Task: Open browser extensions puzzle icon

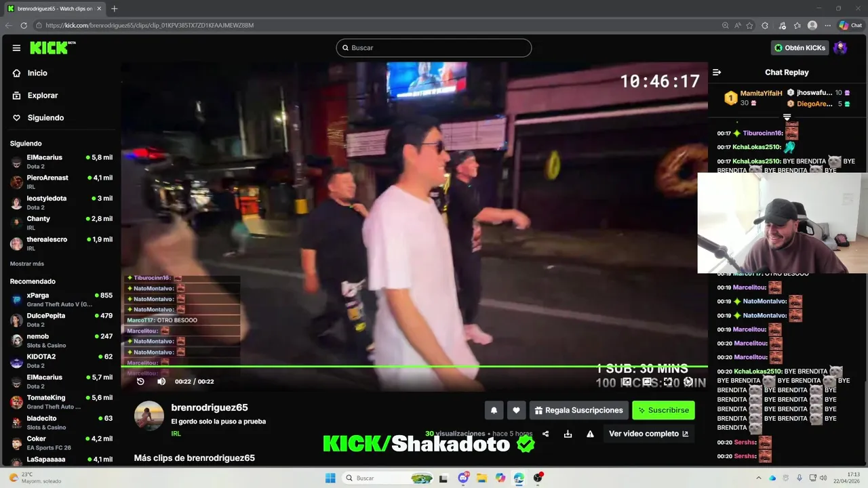Action: pyautogui.click(x=766, y=25)
